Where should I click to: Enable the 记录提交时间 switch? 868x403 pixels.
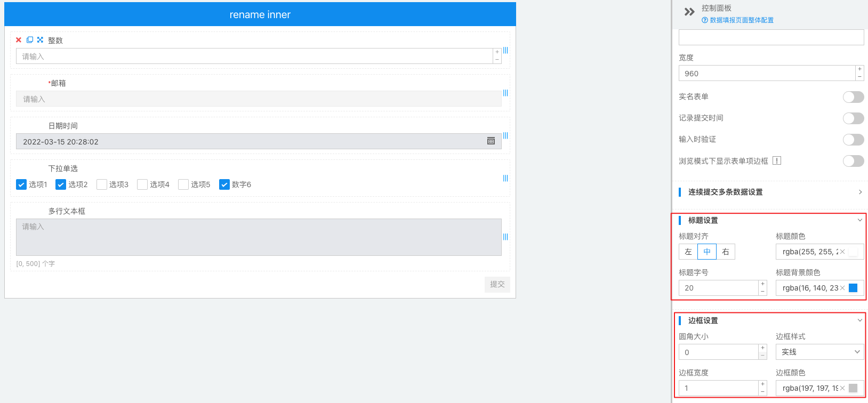tap(853, 118)
